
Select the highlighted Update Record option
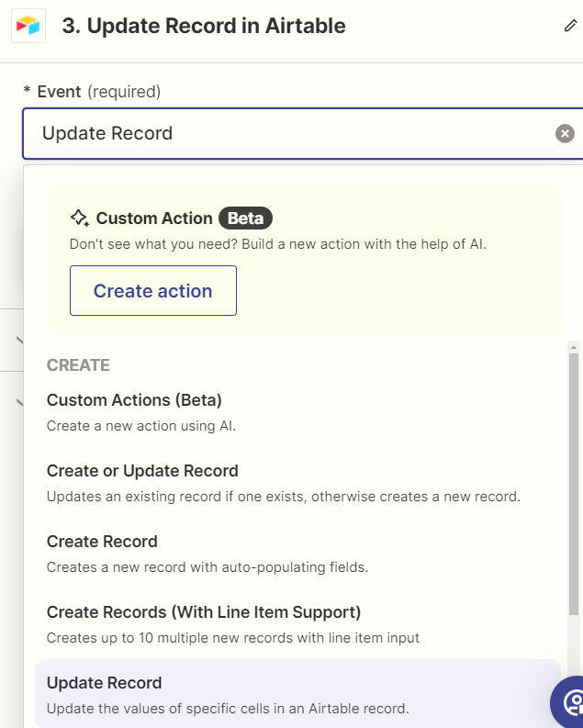click(x=297, y=694)
